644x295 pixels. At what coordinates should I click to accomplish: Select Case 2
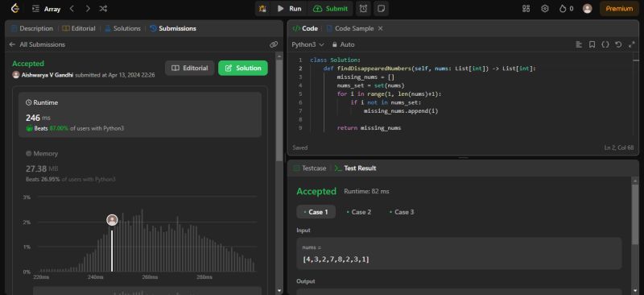pos(359,212)
